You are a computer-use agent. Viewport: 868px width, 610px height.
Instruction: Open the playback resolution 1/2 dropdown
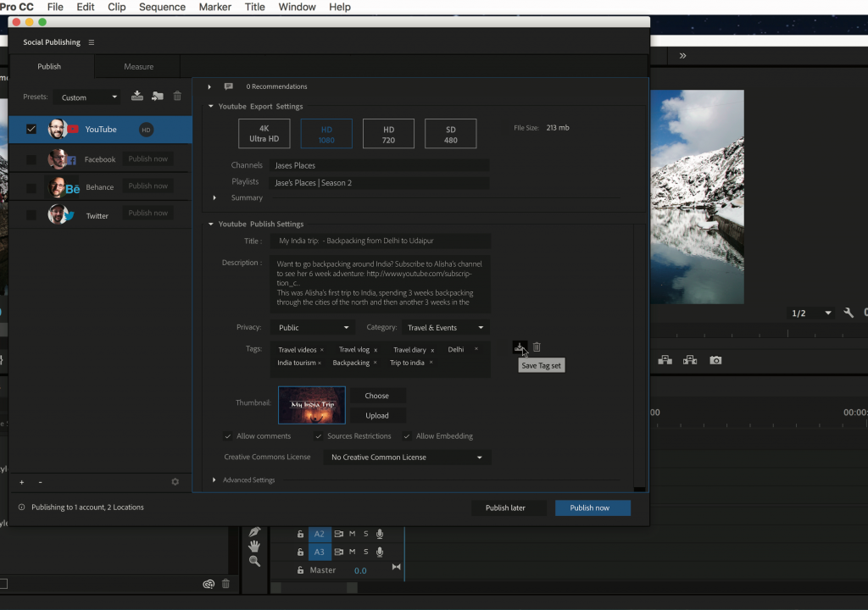(811, 313)
